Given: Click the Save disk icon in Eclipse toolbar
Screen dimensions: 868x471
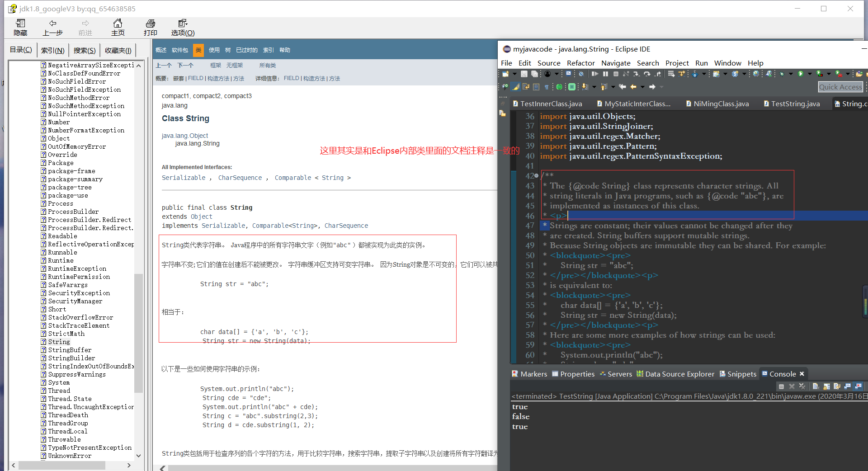Looking at the screenshot, I should click(x=524, y=74).
